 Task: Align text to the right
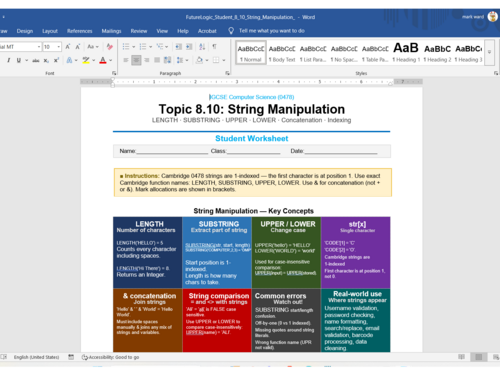147,60
